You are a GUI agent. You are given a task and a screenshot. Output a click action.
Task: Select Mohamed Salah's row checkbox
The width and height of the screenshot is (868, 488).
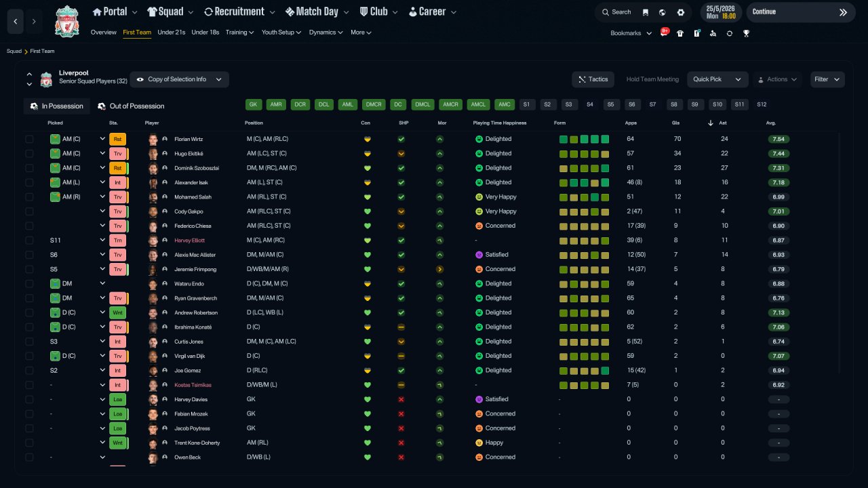click(29, 197)
